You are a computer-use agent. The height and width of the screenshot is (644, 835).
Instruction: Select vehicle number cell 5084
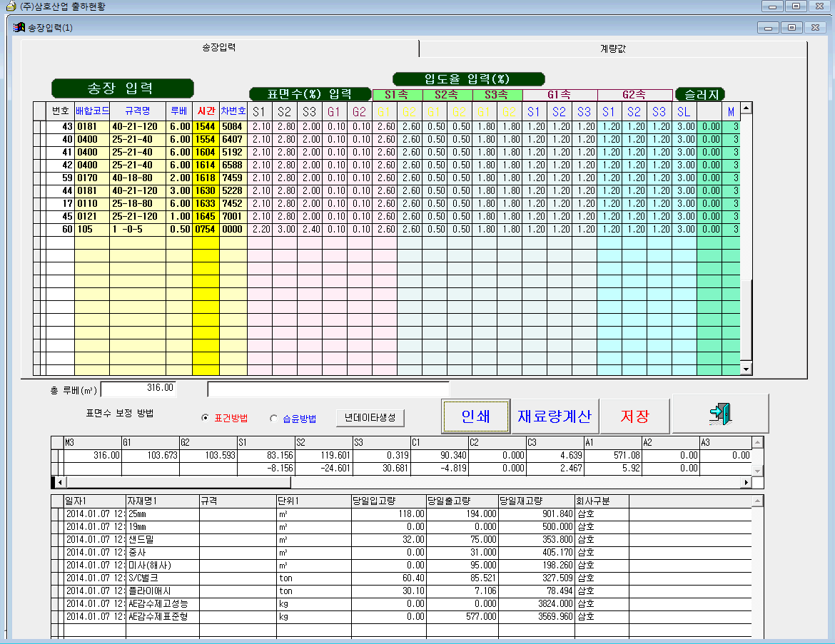(233, 127)
